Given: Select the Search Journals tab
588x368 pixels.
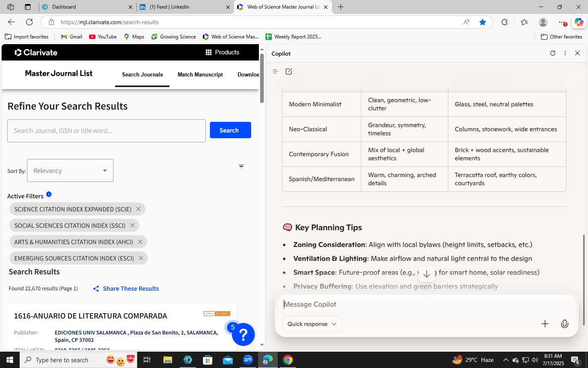Looking at the screenshot, I should (142, 74).
